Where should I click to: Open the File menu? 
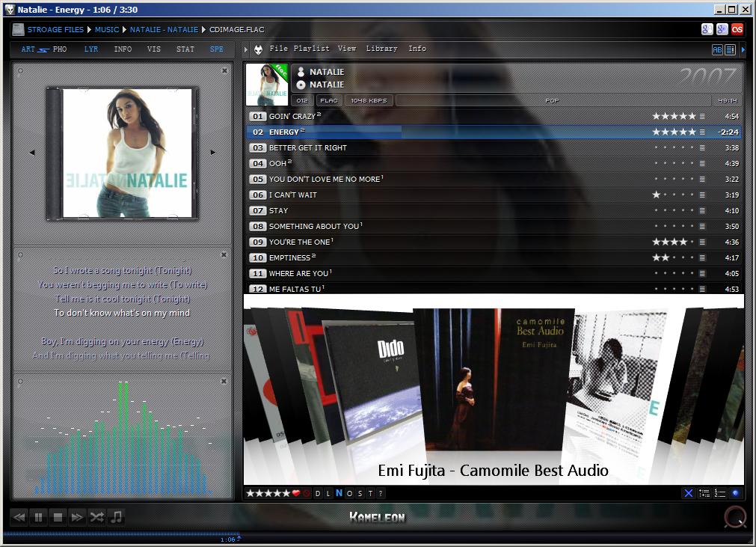279,48
